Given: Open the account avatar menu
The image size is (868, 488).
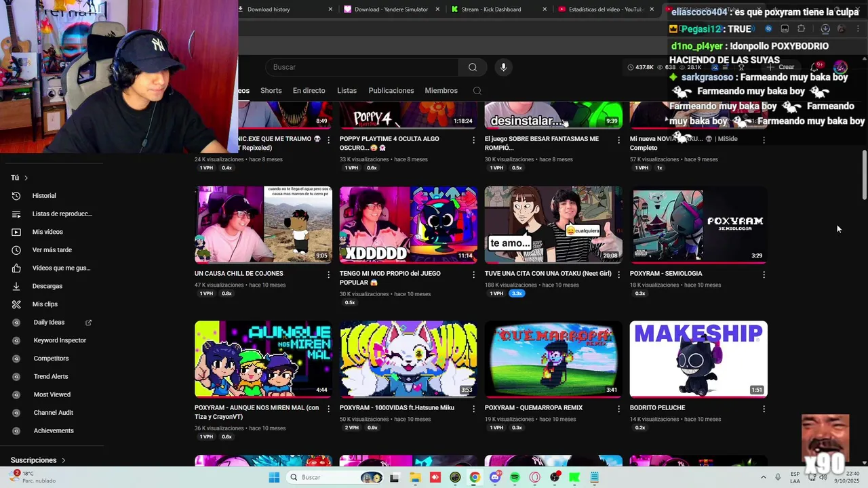Looking at the screenshot, I should coord(840,67).
